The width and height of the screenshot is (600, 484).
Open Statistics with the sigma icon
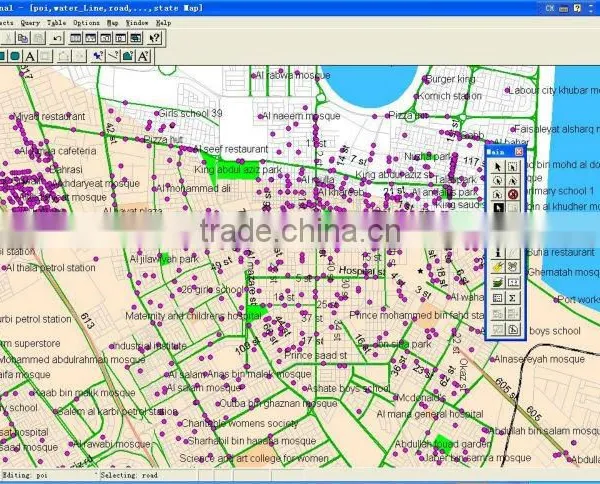point(513,298)
